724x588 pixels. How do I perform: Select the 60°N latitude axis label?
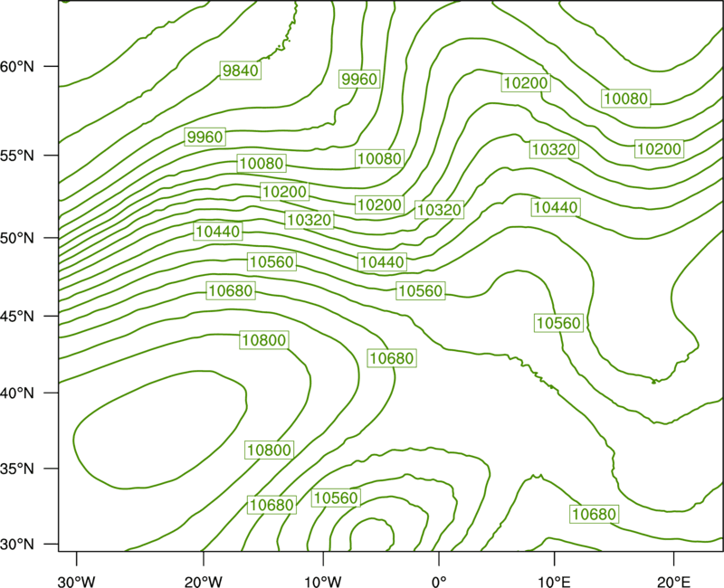17,67
